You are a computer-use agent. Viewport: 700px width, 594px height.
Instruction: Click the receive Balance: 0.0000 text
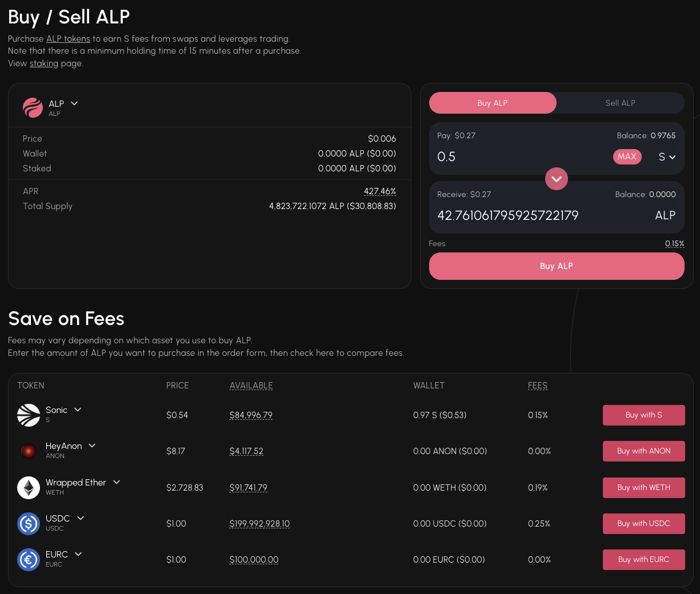(x=645, y=195)
